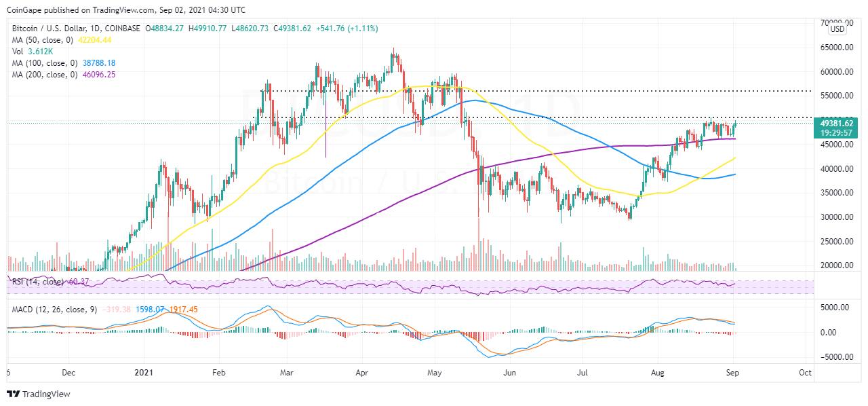This screenshot has width=868, height=406.
Task: Click the countdown timer 19:29:57
Action: click(835, 133)
